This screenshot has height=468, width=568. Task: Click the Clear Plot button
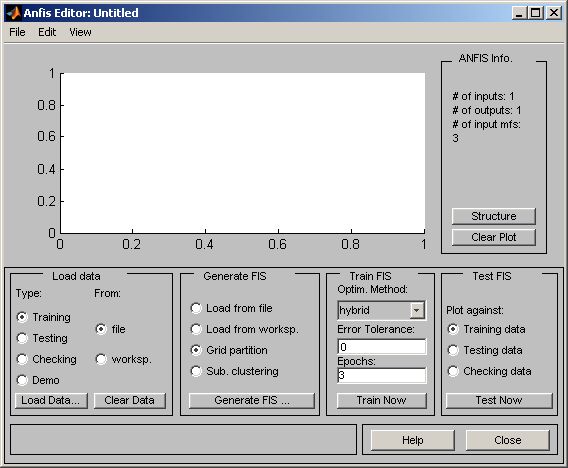coord(494,237)
